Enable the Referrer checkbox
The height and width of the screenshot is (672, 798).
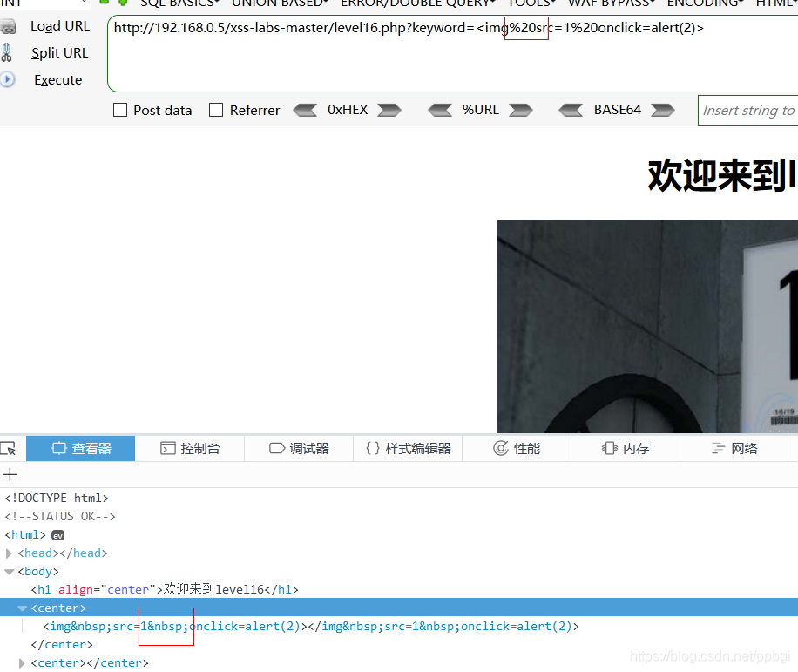point(216,110)
